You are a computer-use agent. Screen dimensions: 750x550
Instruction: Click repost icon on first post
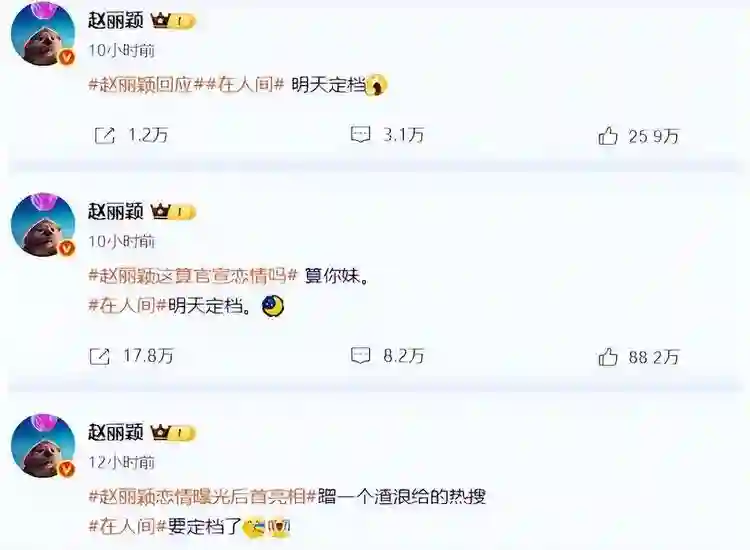coord(105,136)
